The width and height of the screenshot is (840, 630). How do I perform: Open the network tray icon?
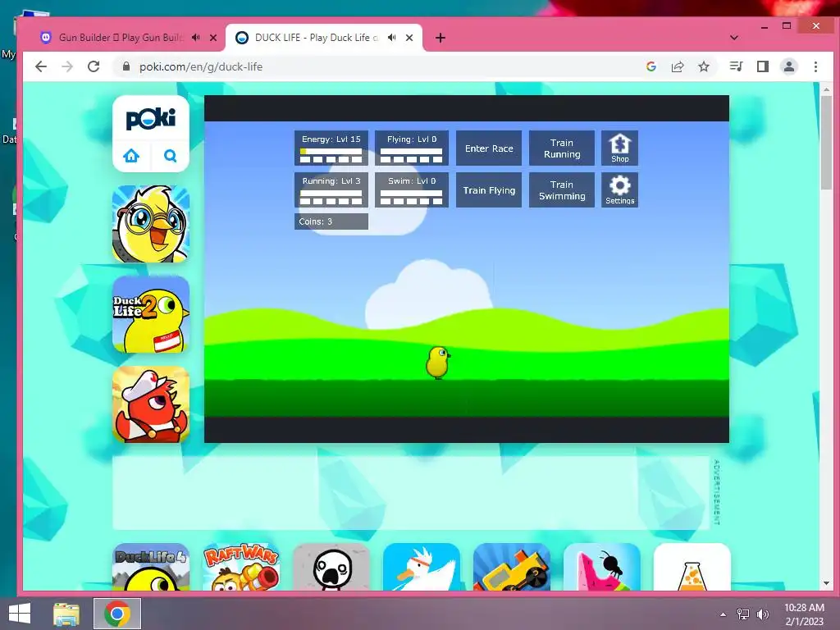click(x=743, y=614)
